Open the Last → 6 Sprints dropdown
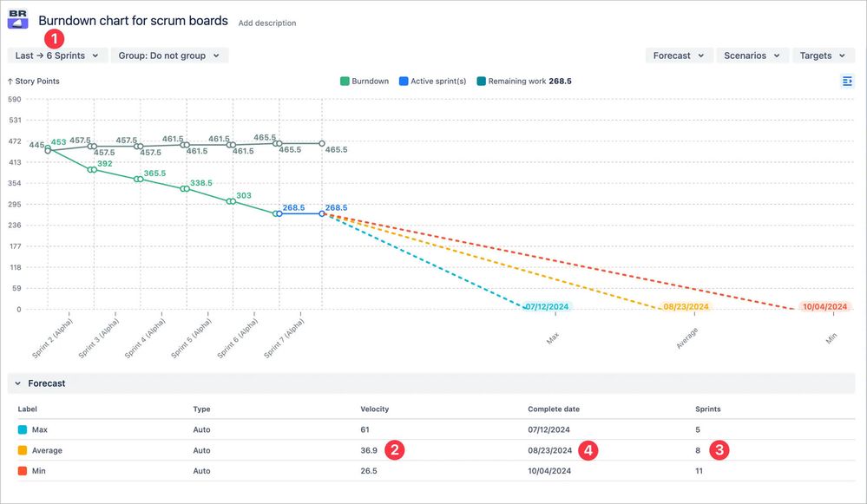The height and width of the screenshot is (504, 867). pos(56,55)
